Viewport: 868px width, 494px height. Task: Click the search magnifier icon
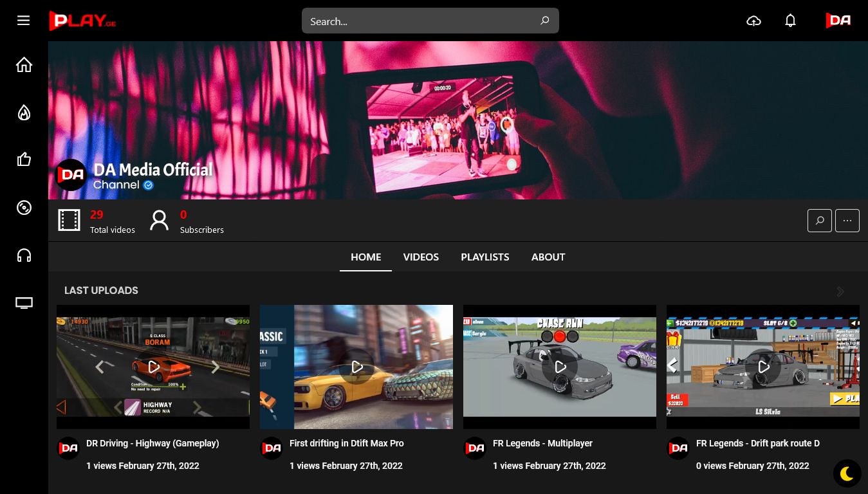(544, 21)
